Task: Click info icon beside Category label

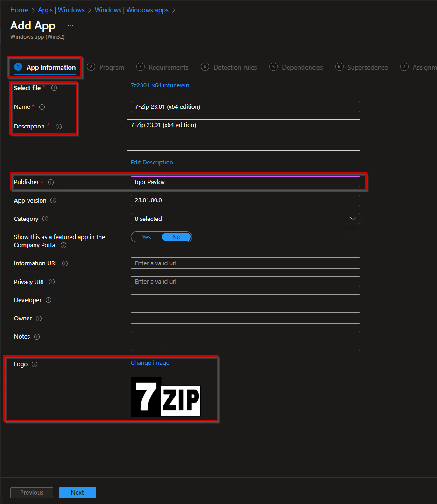Action: pyautogui.click(x=45, y=219)
